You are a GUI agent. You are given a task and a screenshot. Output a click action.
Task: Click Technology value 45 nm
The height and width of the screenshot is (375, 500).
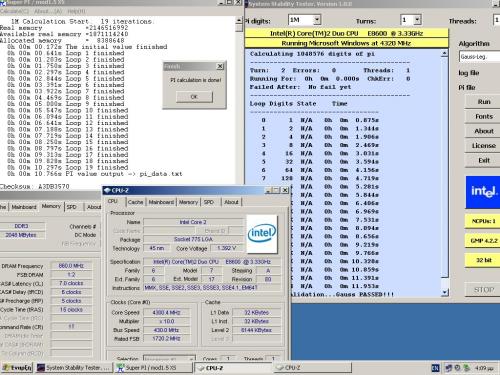click(156, 248)
